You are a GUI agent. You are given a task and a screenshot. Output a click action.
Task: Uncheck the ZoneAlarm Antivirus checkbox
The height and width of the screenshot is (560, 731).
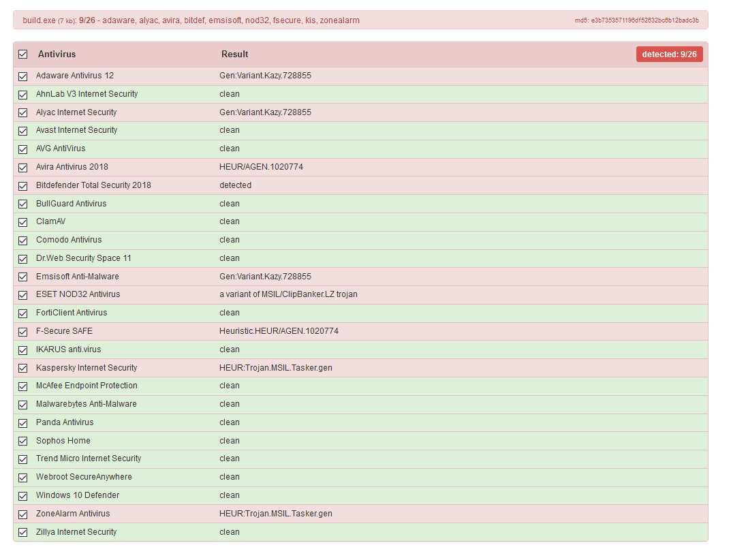(x=23, y=514)
